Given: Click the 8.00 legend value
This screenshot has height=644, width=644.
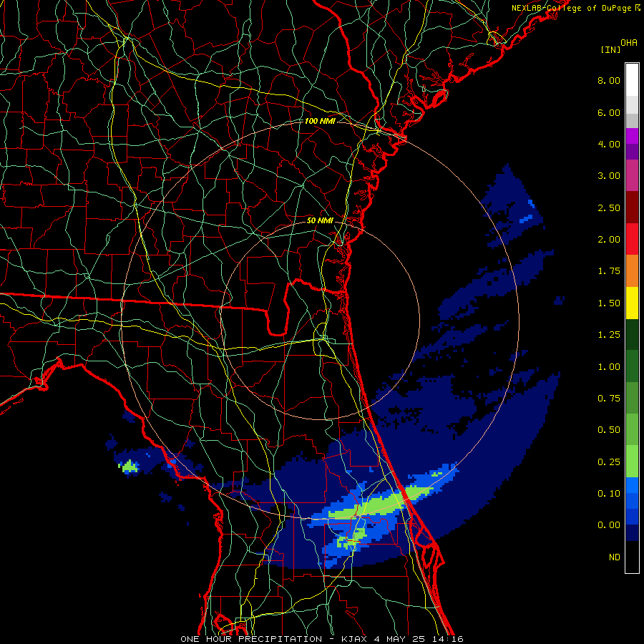Looking at the screenshot, I should click(x=609, y=80).
